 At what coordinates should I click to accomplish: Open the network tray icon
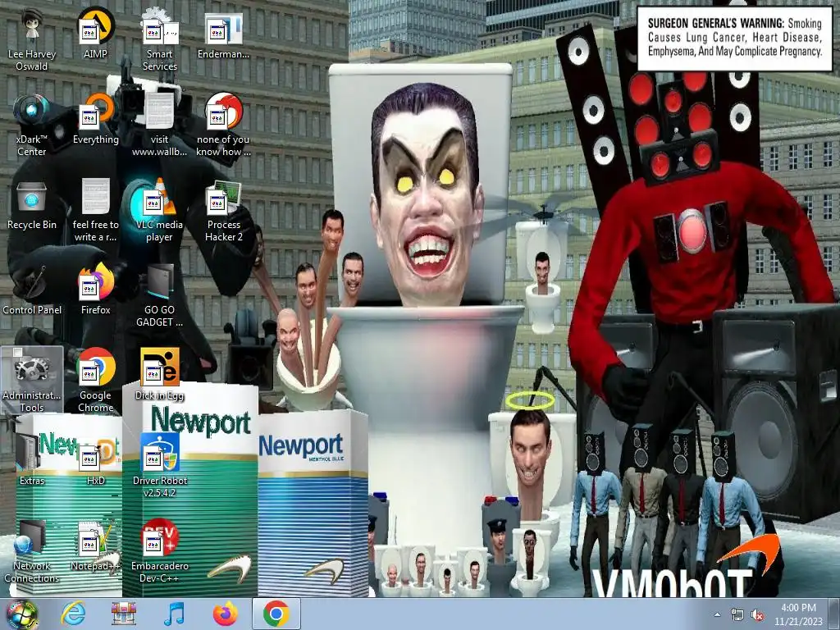[x=737, y=615]
